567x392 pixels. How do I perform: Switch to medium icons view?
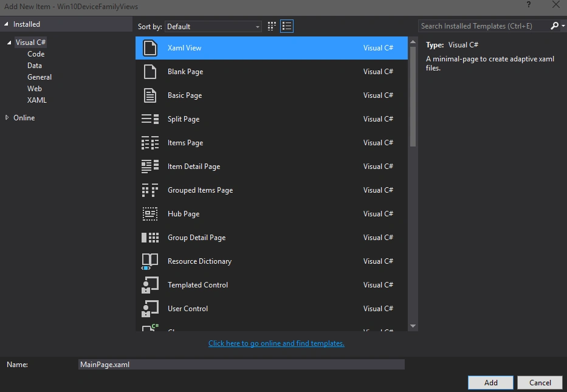(x=272, y=26)
